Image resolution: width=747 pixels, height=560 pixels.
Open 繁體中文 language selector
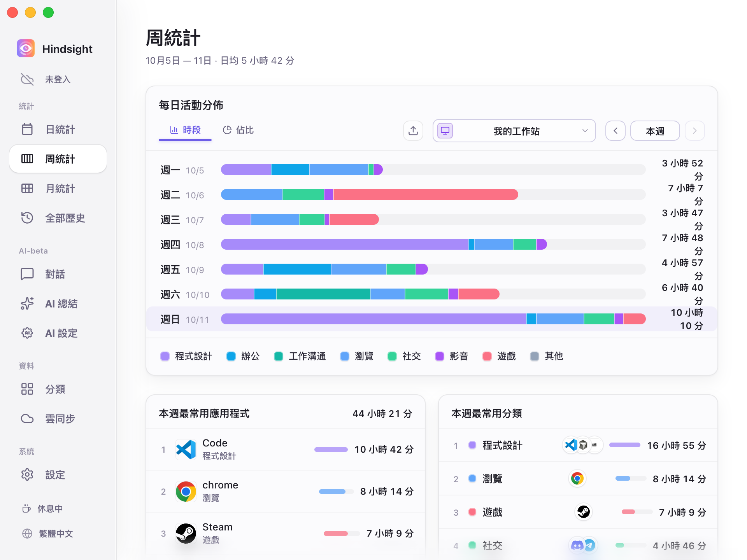point(48,534)
